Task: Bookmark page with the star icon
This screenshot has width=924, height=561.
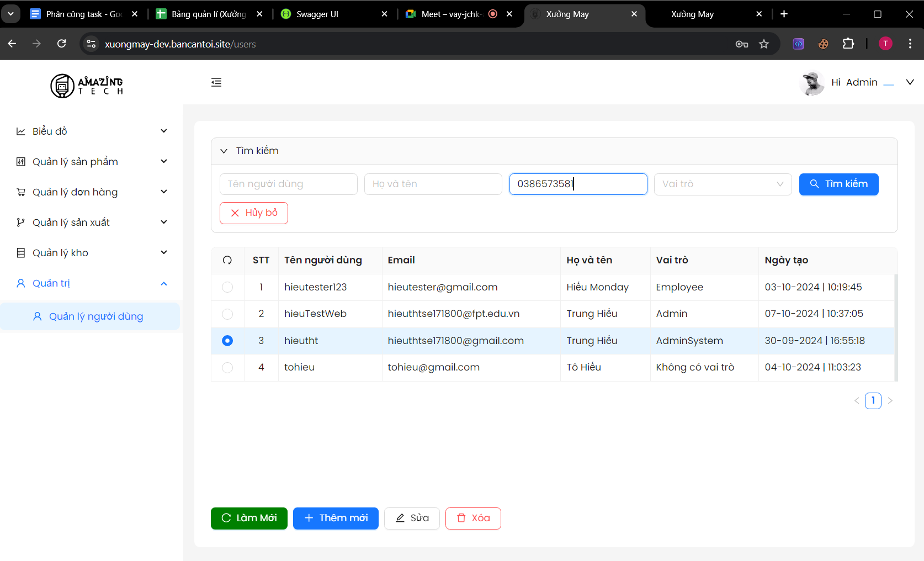Action: tap(764, 44)
